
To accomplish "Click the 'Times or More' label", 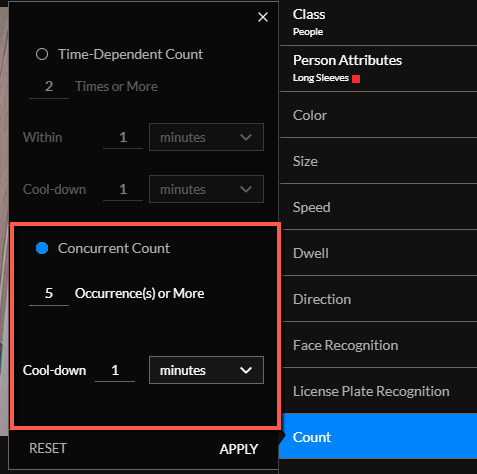I will 116,86.
